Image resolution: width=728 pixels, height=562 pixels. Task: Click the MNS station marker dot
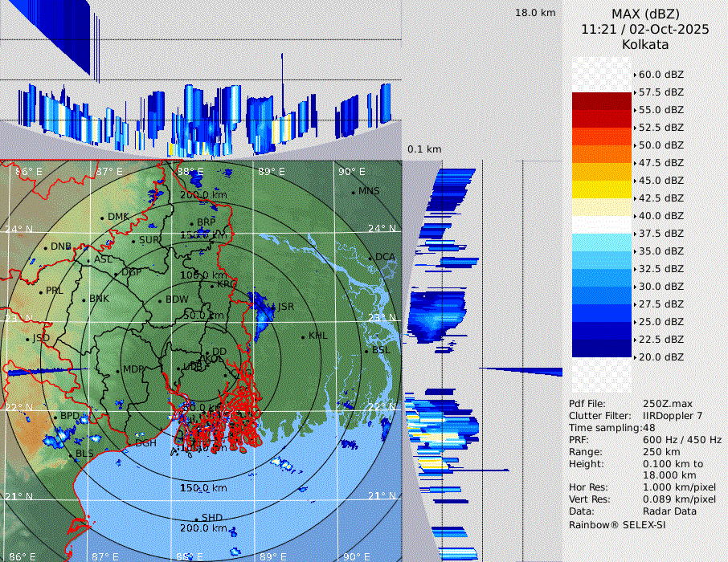[x=353, y=192]
